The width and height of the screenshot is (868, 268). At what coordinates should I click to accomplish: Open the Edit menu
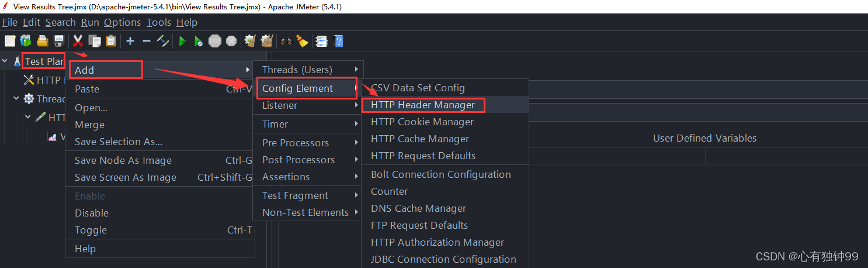click(32, 22)
